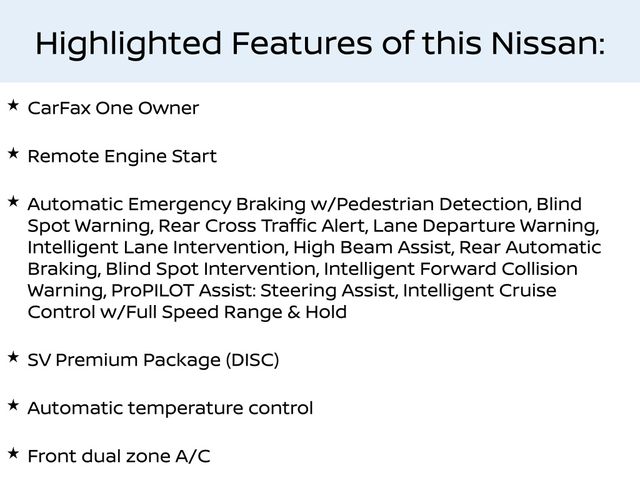Screen dimensions: 640x480
Task: Click the star beside Automatic temperature control
Action: pos(13,404)
